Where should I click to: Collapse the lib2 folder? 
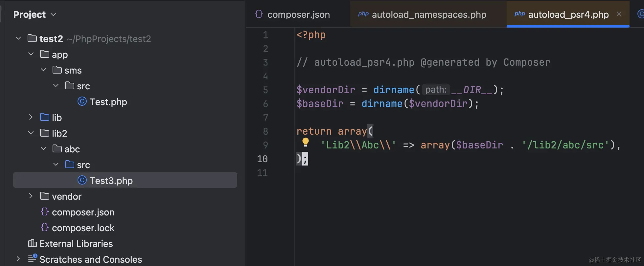point(31,133)
